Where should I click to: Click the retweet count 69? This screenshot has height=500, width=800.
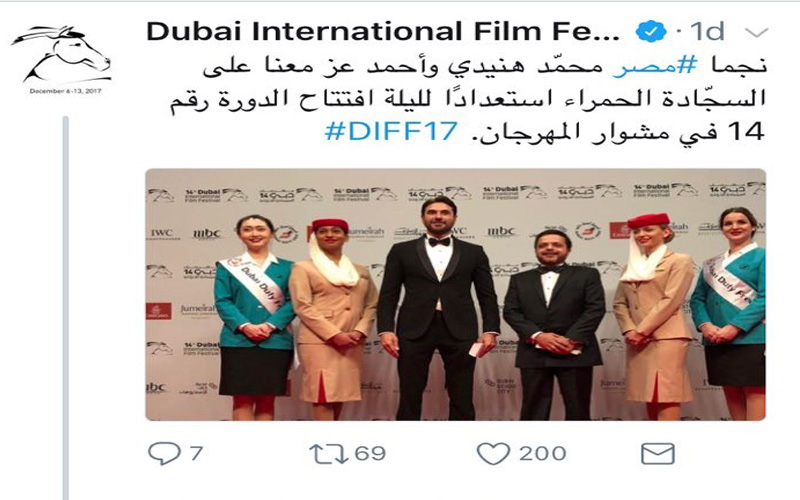(370, 453)
